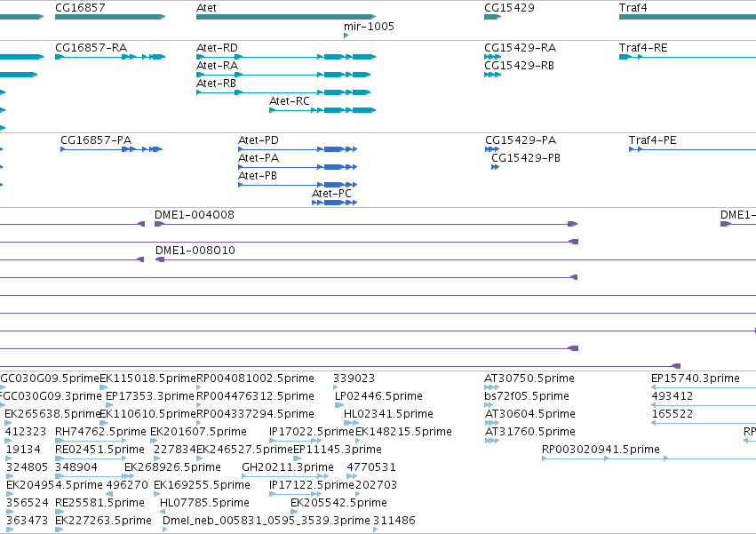Image resolution: width=756 pixels, height=534 pixels.
Task: Select EK205542.5prime EST label
Action: pos(338,503)
